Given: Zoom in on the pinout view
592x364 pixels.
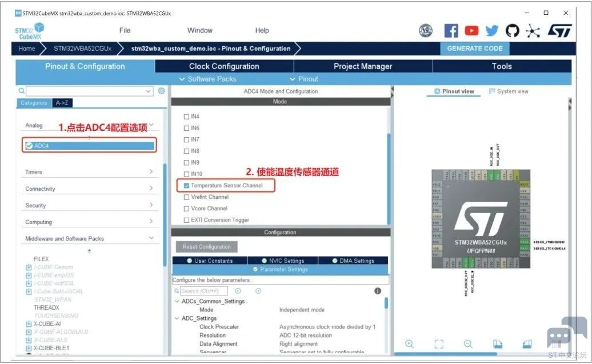Looking at the screenshot, I should [x=409, y=344].
